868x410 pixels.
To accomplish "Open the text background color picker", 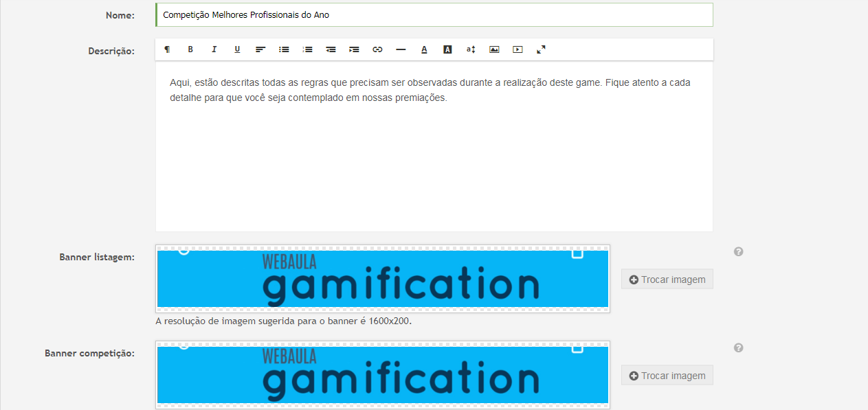I will [447, 49].
